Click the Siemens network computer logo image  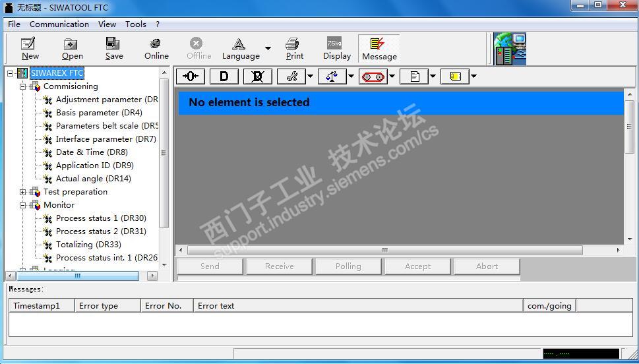click(x=509, y=49)
